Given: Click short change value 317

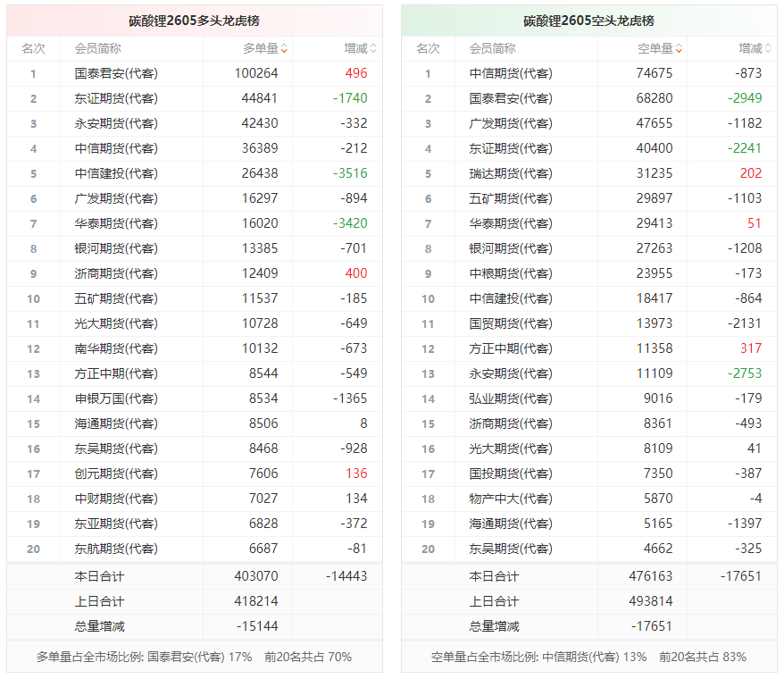Looking at the screenshot, I should [x=751, y=348].
